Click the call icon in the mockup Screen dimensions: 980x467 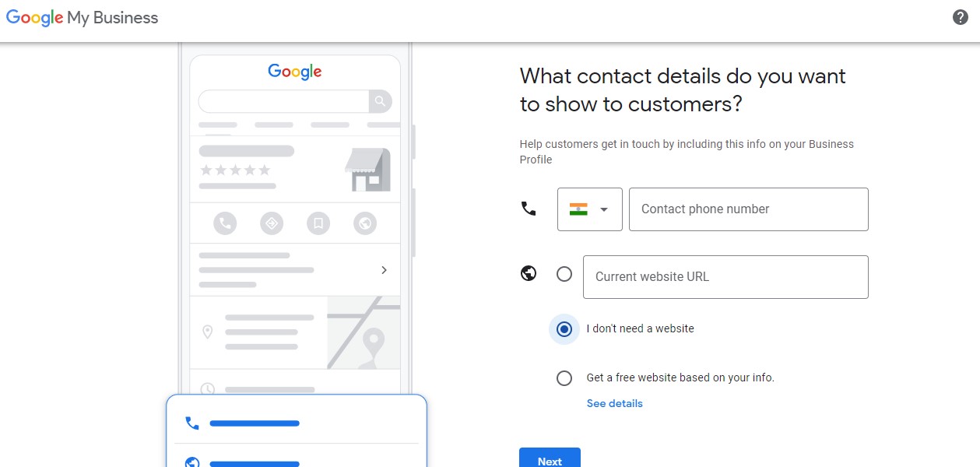pos(225,224)
